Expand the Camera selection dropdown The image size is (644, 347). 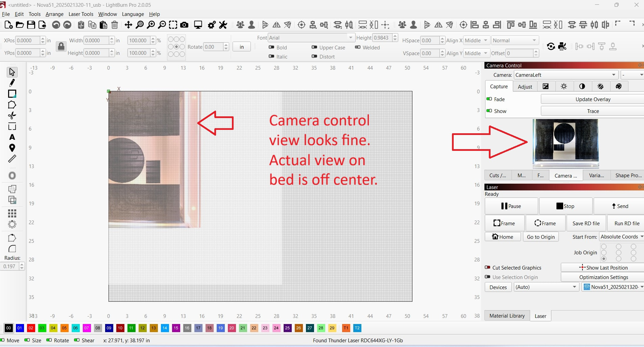[x=566, y=75]
